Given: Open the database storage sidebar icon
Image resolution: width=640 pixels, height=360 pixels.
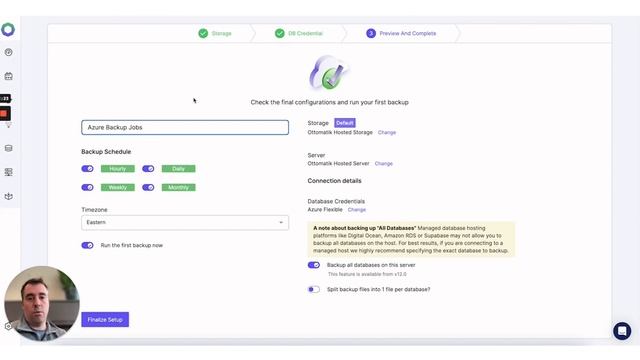Looking at the screenshot, I should click(x=8, y=148).
